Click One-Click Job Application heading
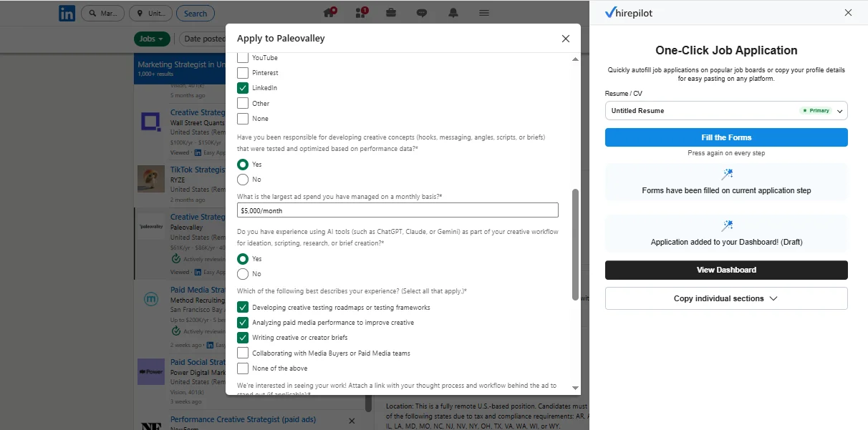 pos(726,50)
